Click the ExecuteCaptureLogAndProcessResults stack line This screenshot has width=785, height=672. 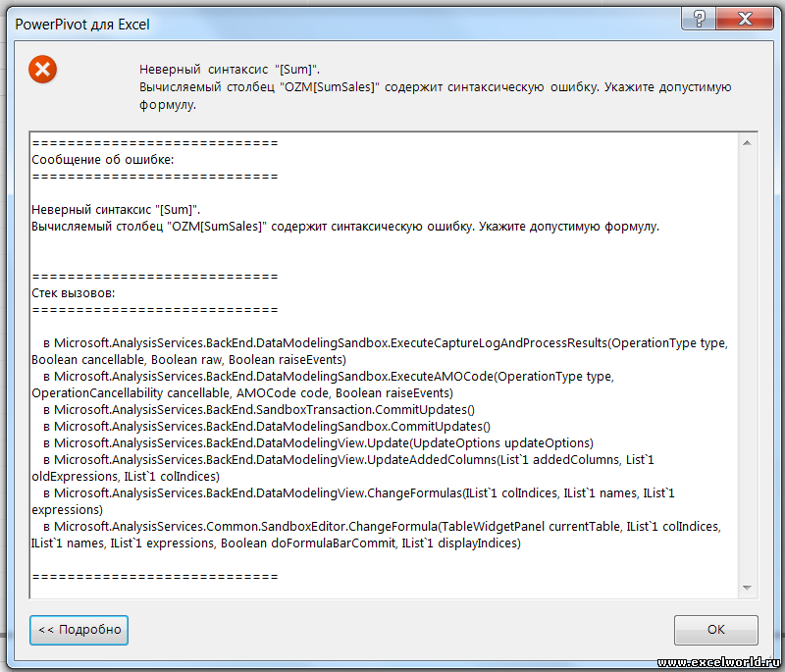click(380, 351)
